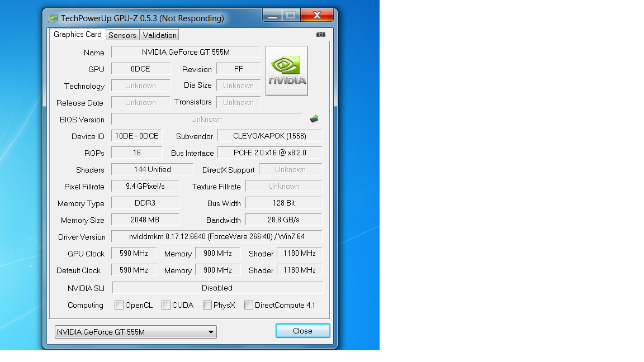644x362 pixels.
Task: Click the Bus Interface field PCI-E 2.0 x16
Action: (x=270, y=153)
